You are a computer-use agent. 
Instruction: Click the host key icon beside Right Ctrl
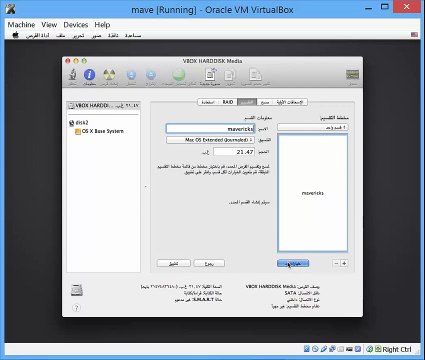pyautogui.click(x=378, y=349)
